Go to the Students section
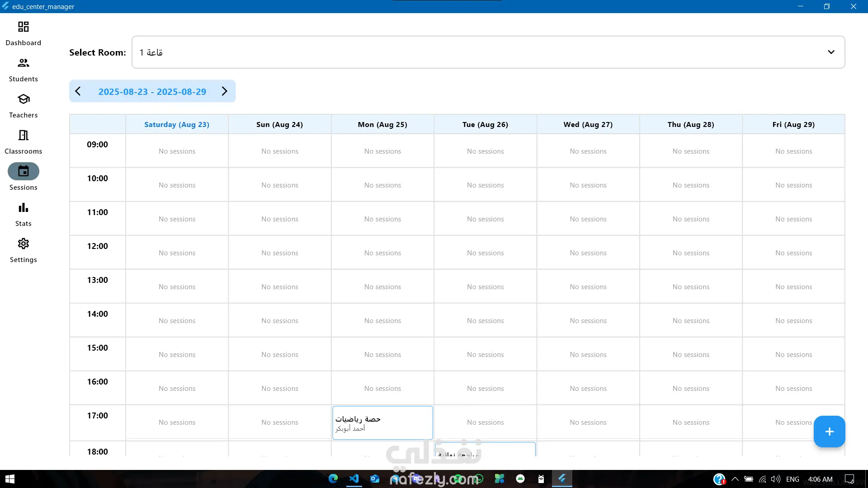This screenshot has width=868, height=488. coord(23,70)
